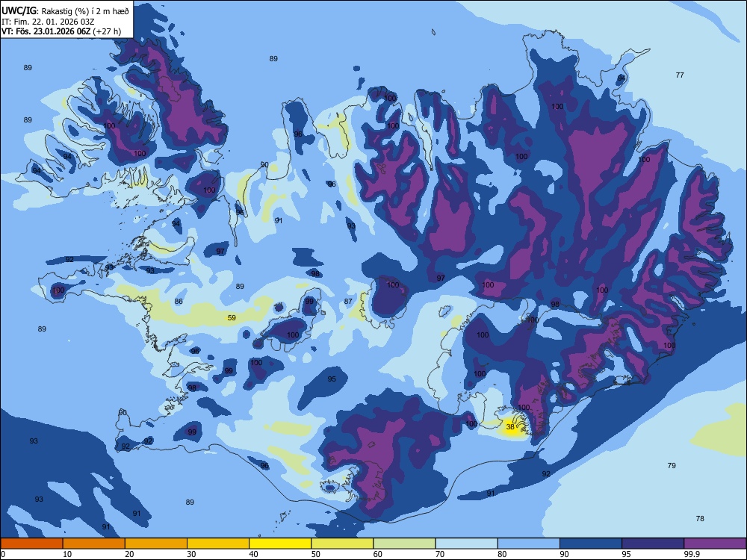
Task: Click the title text 'Rakastig (%) í 2 m hæð'
Action: 85,11
